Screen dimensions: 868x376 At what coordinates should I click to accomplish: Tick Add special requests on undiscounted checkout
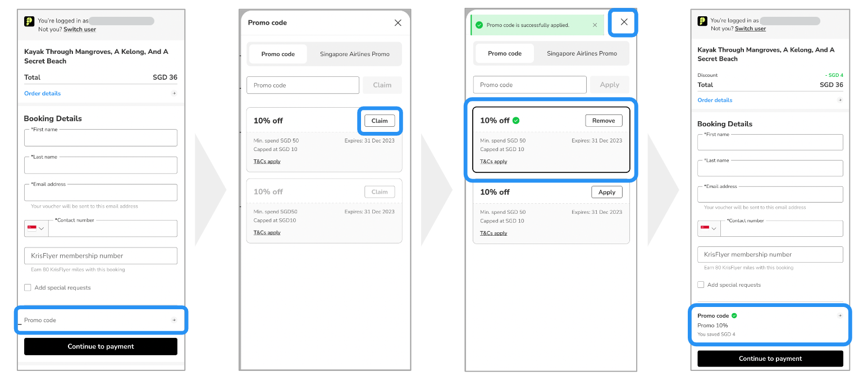[28, 288]
